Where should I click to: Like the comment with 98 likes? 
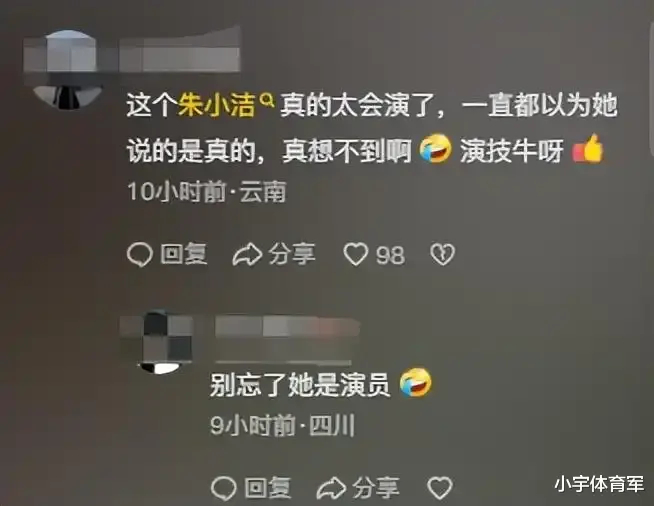click(355, 254)
